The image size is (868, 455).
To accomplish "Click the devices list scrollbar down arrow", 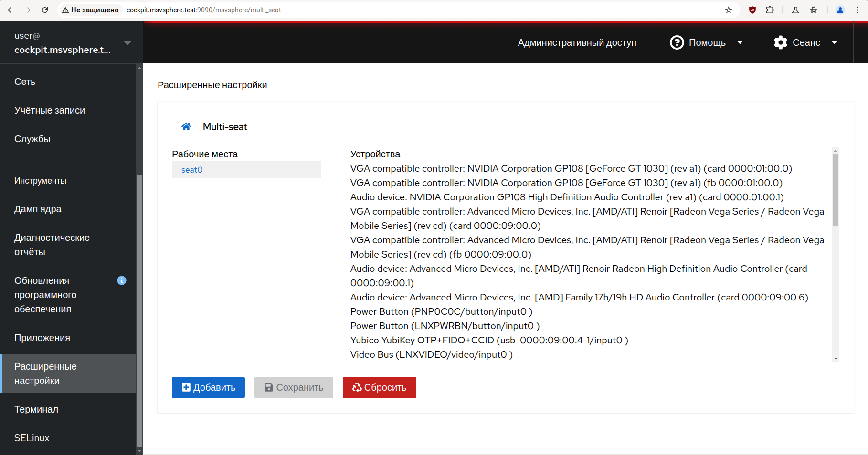I will coord(836,359).
